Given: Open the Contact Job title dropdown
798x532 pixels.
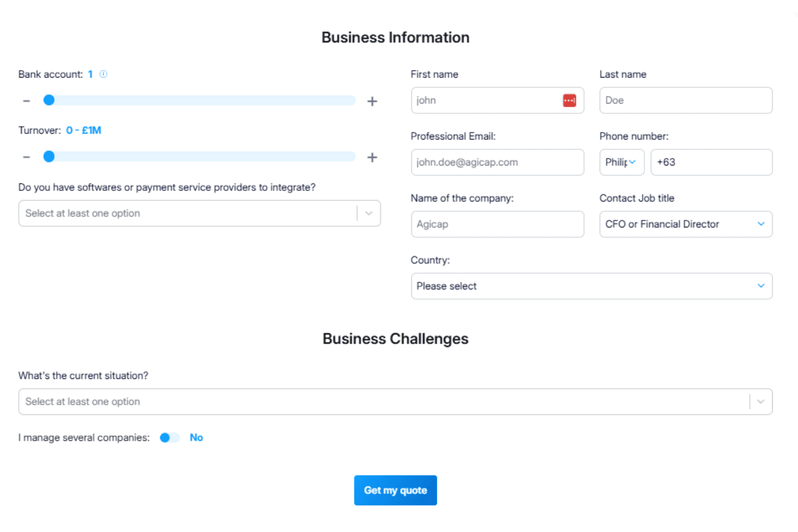Looking at the screenshot, I should (686, 224).
